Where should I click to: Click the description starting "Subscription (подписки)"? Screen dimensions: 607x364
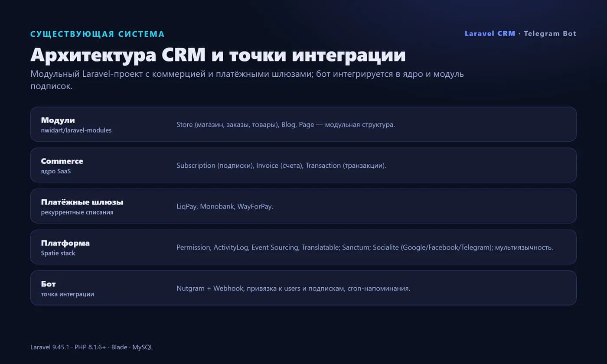281,166
